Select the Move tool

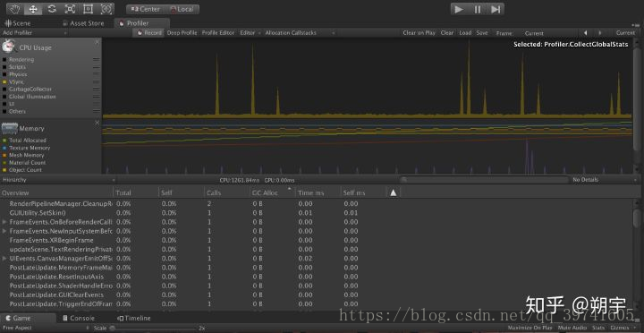click(x=33, y=9)
